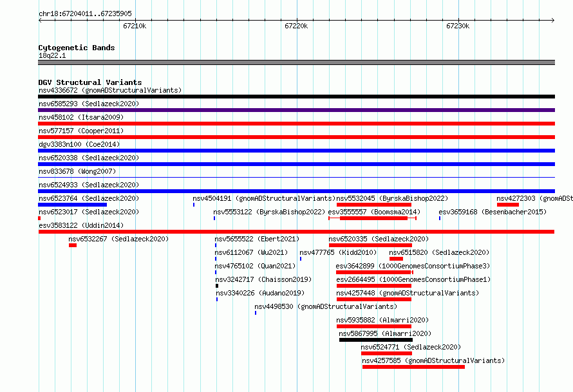Screen dimensions: 573x392
Task: Click the nsv833678 Wong2007 label
Action: [77, 171]
